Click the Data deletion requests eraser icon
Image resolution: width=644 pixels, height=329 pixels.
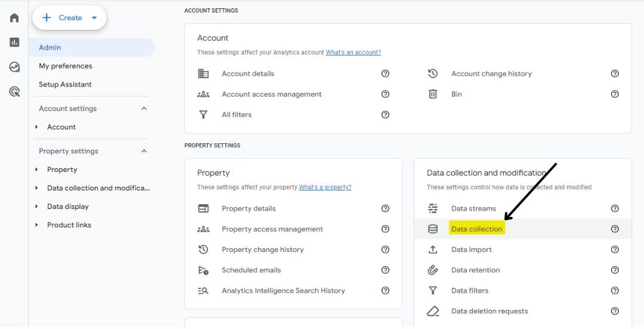433,311
